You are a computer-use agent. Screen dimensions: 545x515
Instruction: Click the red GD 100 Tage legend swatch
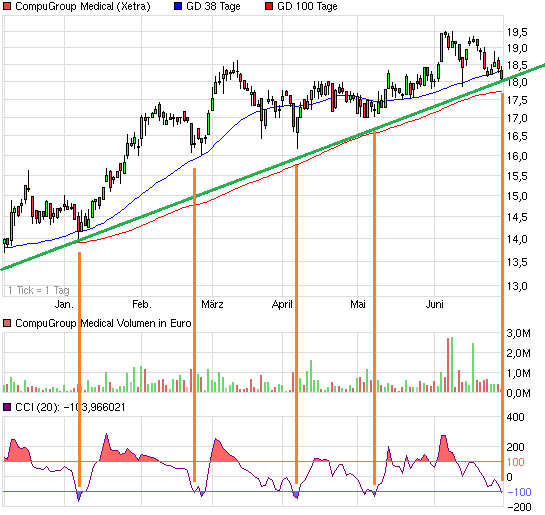click(x=269, y=6)
